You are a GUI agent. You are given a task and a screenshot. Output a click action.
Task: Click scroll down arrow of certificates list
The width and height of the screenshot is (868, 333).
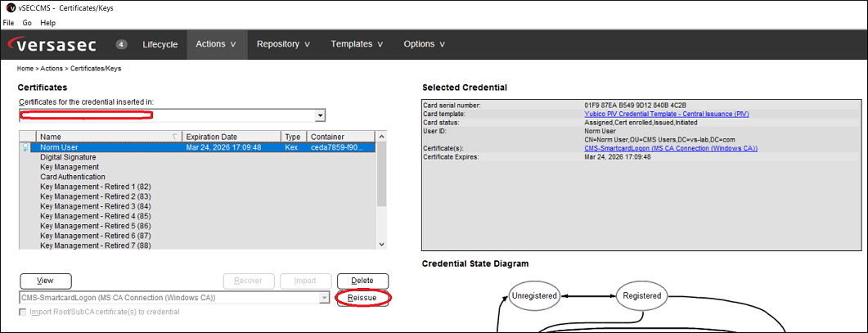point(381,245)
